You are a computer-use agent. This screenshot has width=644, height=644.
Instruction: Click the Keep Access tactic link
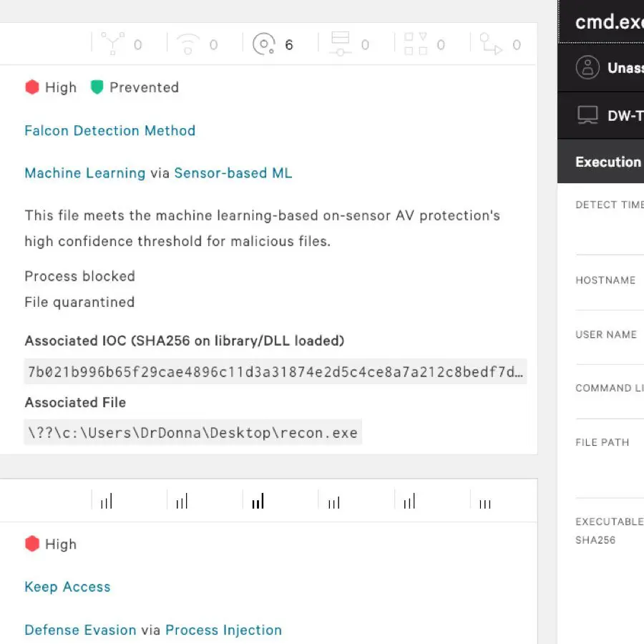coord(67,586)
